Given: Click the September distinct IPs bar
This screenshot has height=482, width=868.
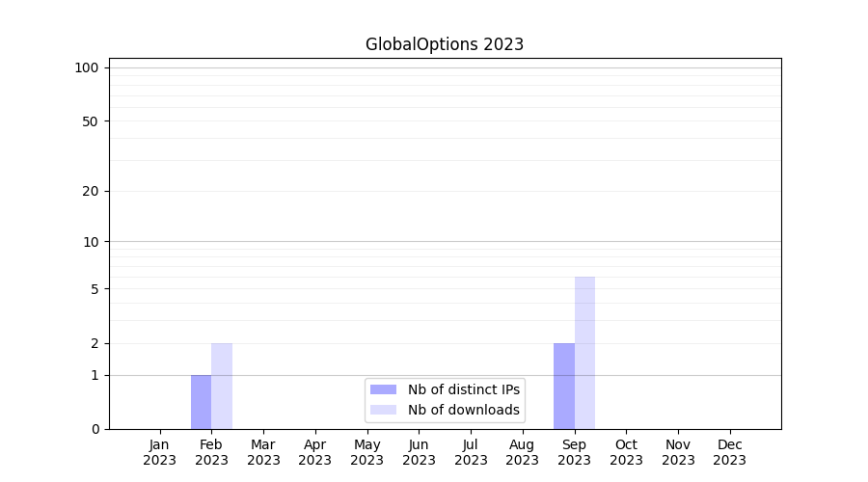Looking at the screenshot, I should [563, 386].
